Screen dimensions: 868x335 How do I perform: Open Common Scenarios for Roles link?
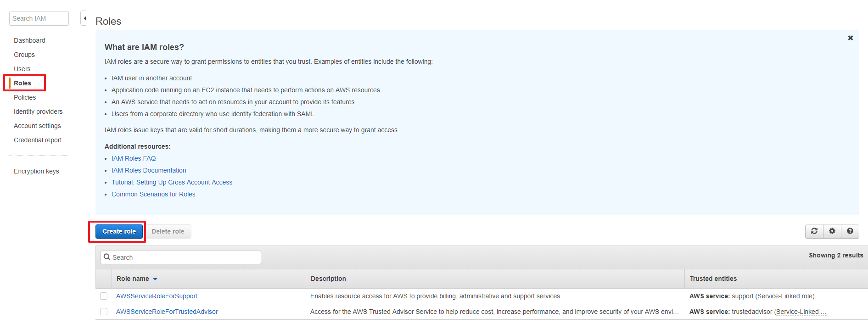153,194
